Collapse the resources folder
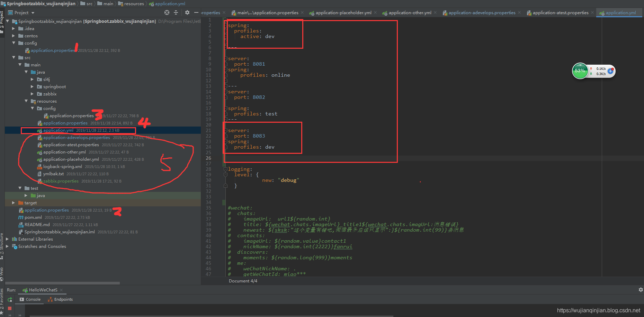644x317 pixels. [26, 101]
